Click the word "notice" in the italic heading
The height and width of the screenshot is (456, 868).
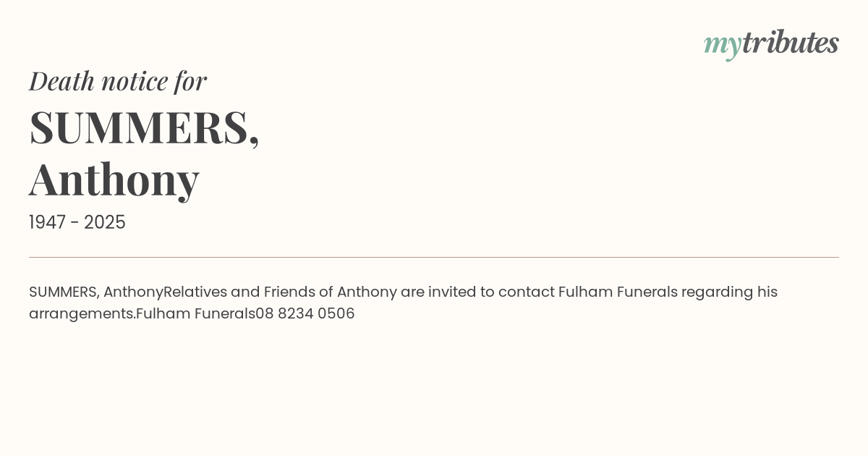(135, 81)
